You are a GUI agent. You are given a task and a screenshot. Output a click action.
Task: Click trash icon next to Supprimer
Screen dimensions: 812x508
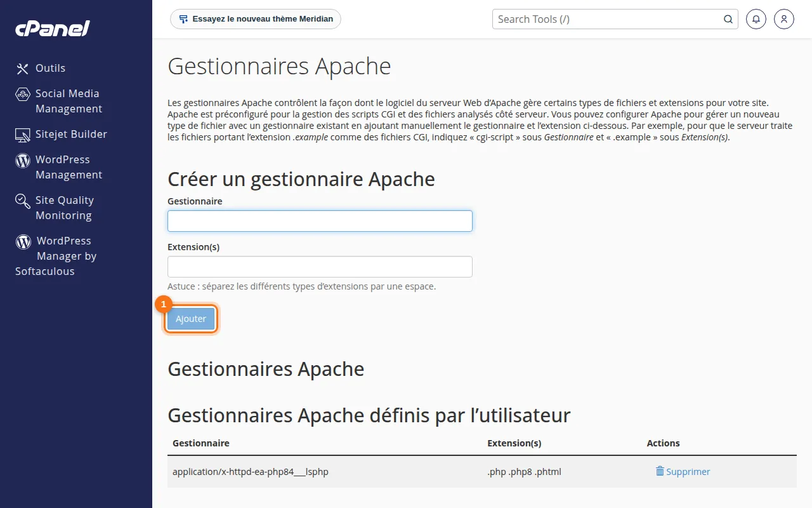pyautogui.click(x=660, y=471)
